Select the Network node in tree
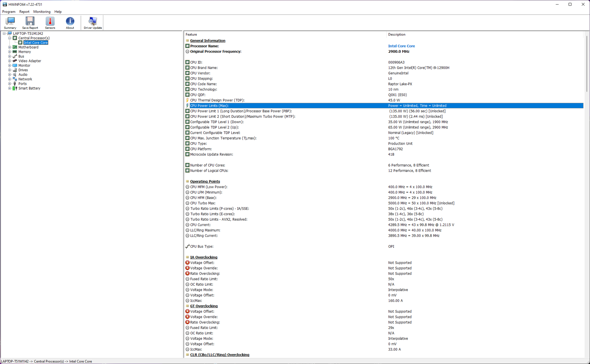 (x=25, y=79)
